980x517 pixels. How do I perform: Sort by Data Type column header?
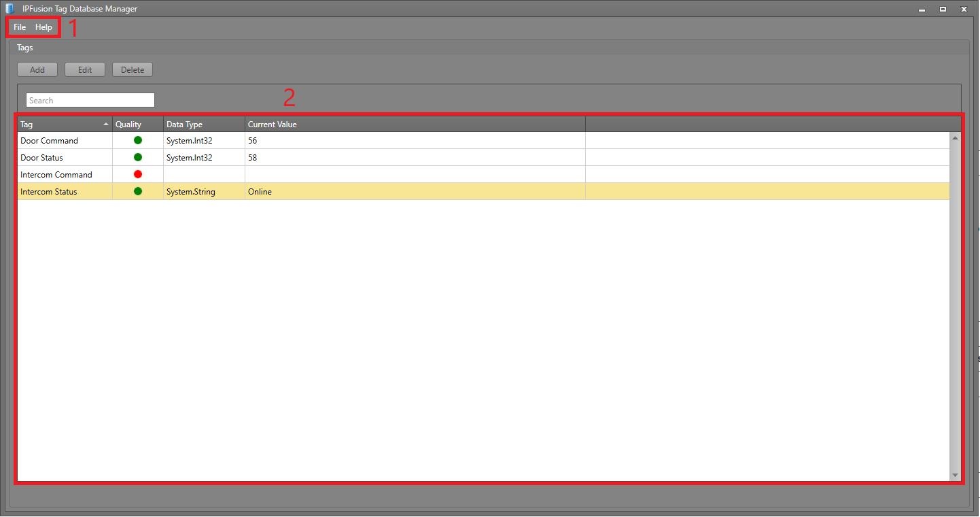[x=184, y=124]
